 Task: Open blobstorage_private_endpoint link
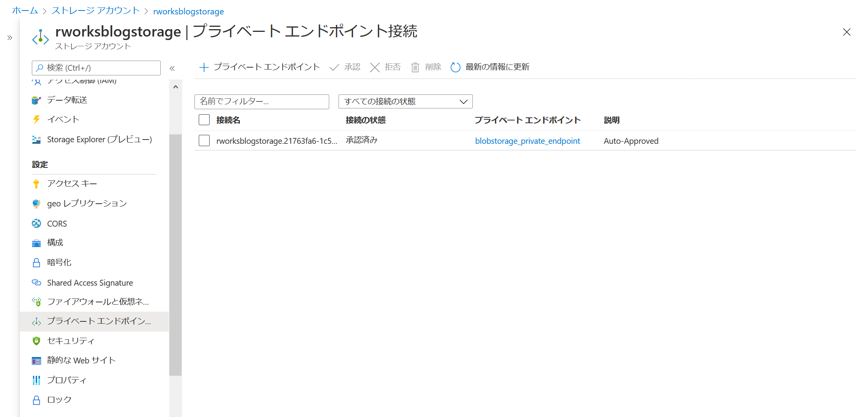(527, 141)
